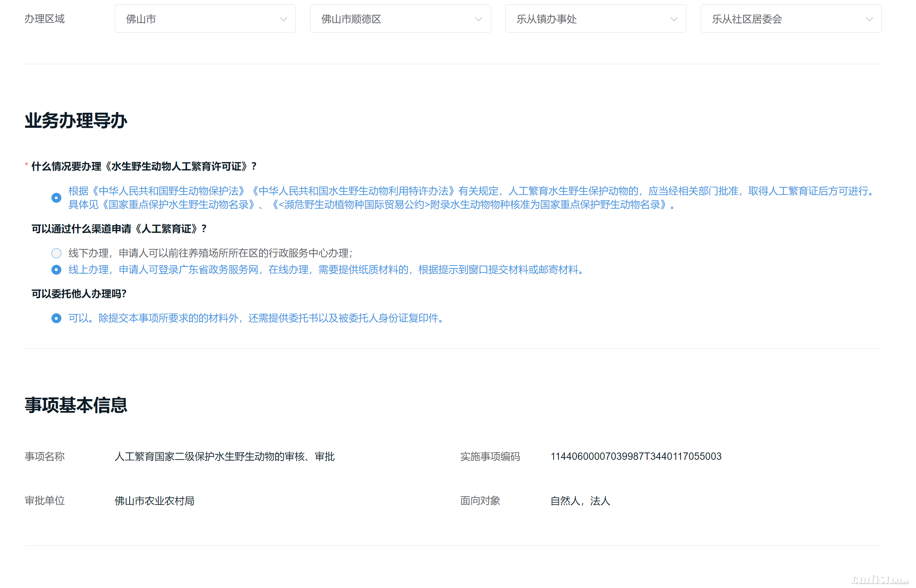The height and width of the screenshot is (588, 916).
Task: Click chevron arrow in 佛山市 selector
Action: tap(283, 19)
